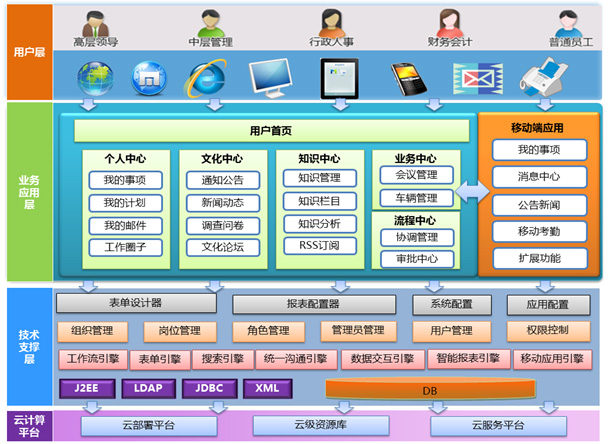Open 我的邮件 in 个人中心
Viewport: 608px width, 444px height.
tap(125, 226)
